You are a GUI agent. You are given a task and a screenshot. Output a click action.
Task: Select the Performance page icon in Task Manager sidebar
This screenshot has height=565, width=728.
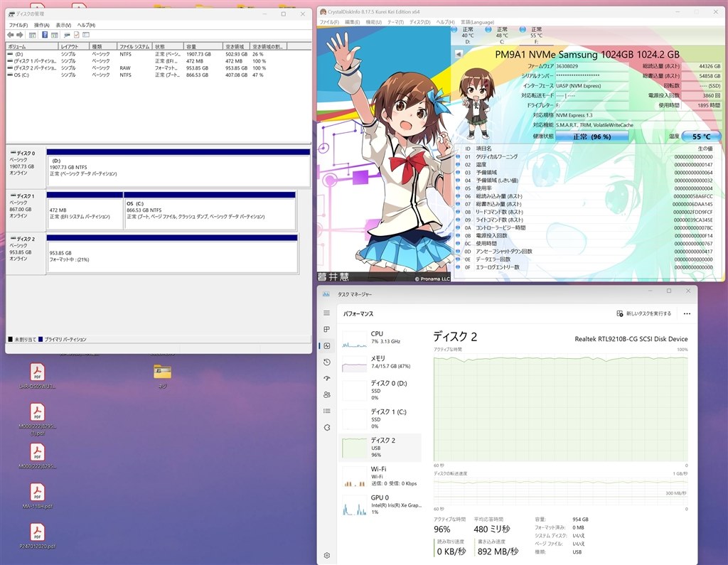point(327,346)
